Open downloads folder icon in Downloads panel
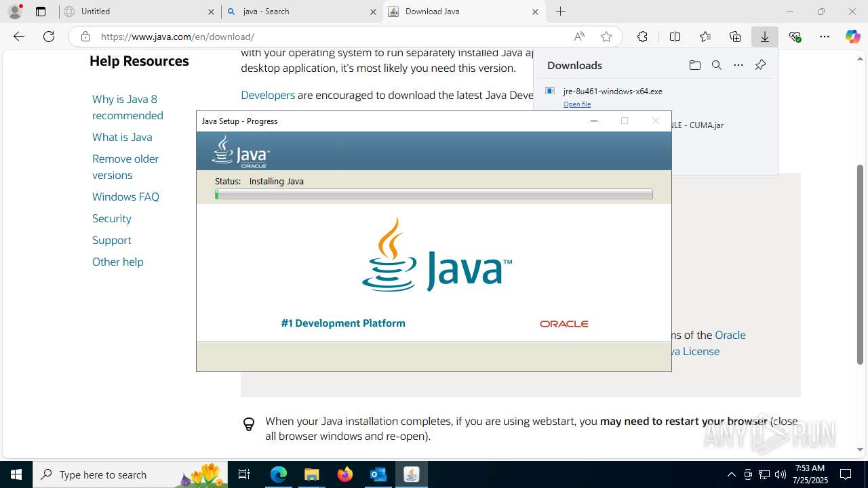 point(694,65)
